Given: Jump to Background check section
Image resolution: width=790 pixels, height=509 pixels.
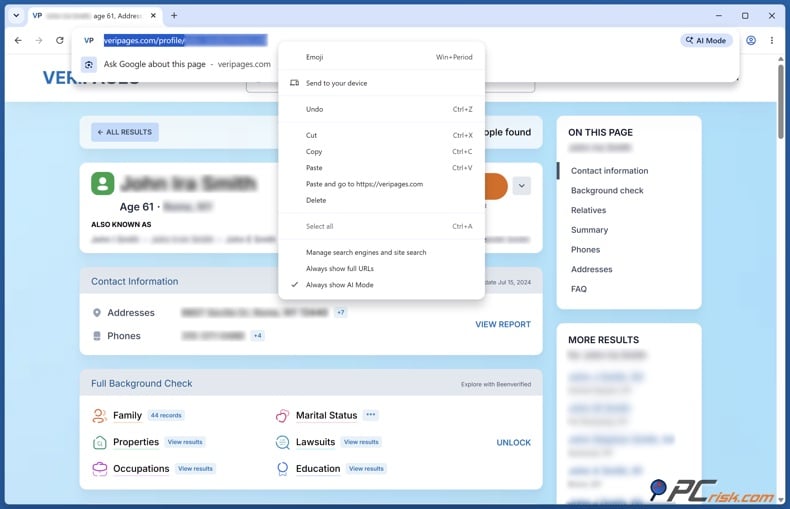Looking at the screenshot, I should click(x=607, y=190).
